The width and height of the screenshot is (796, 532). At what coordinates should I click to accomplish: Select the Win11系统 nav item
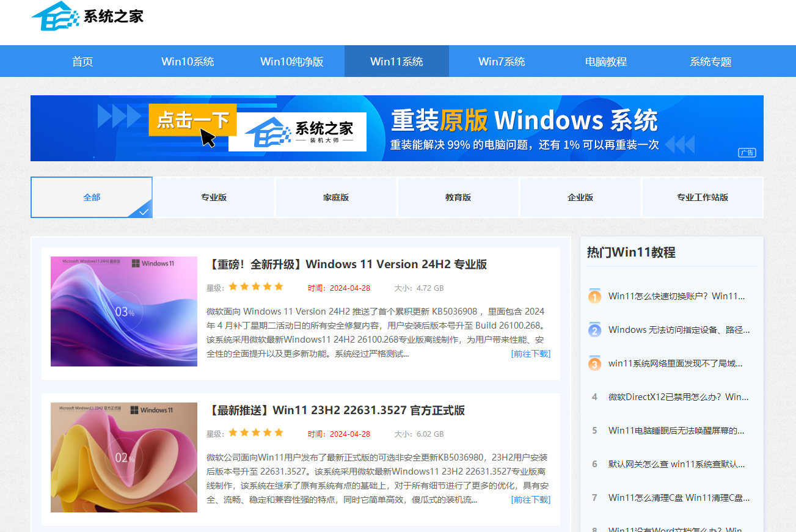pyautogui.click(x=396, y=61)
